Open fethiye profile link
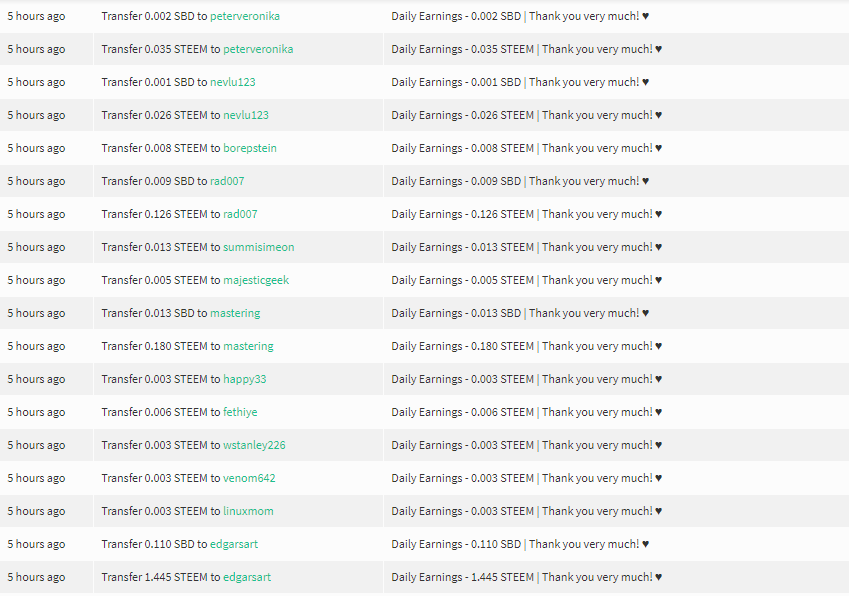This screenshot has height=596, width=849. pos(240,412)
